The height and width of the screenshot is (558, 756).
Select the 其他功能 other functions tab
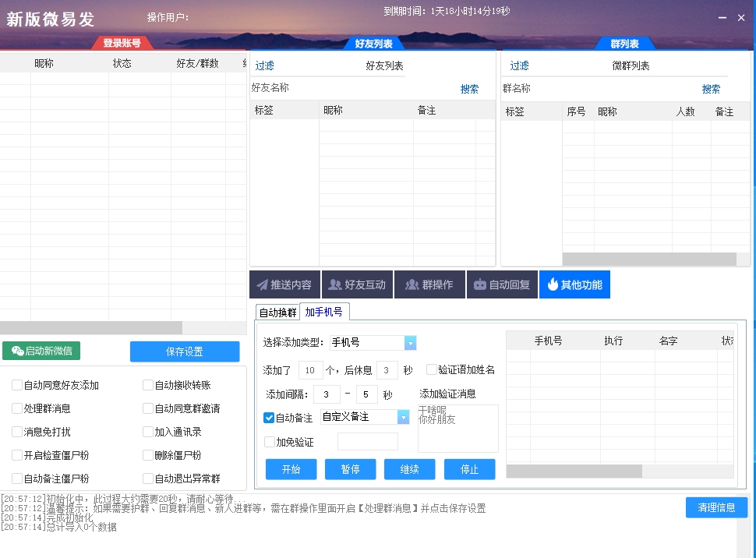point(574,284)
